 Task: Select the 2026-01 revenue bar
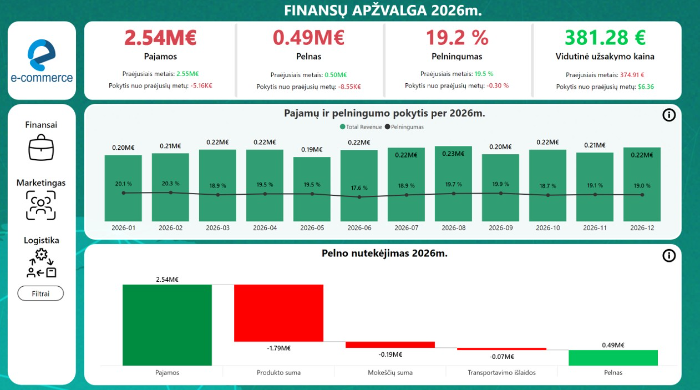click(123, 188)
